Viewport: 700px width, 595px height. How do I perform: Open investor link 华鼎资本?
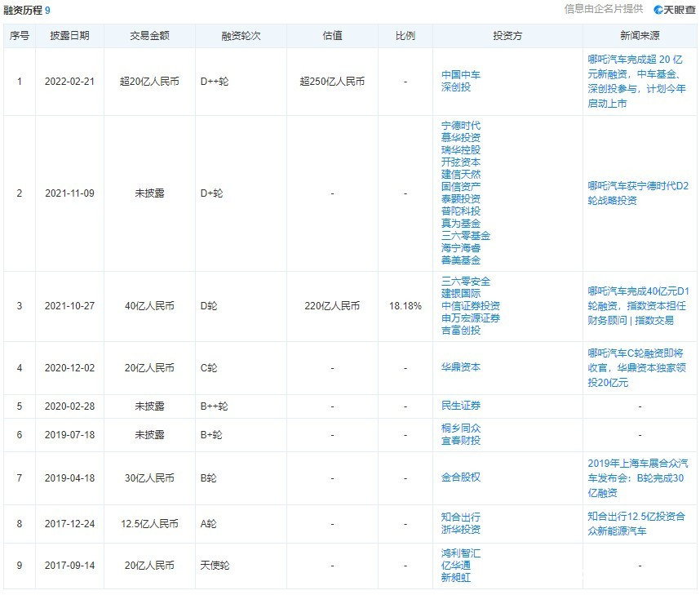tap(461, 367)
